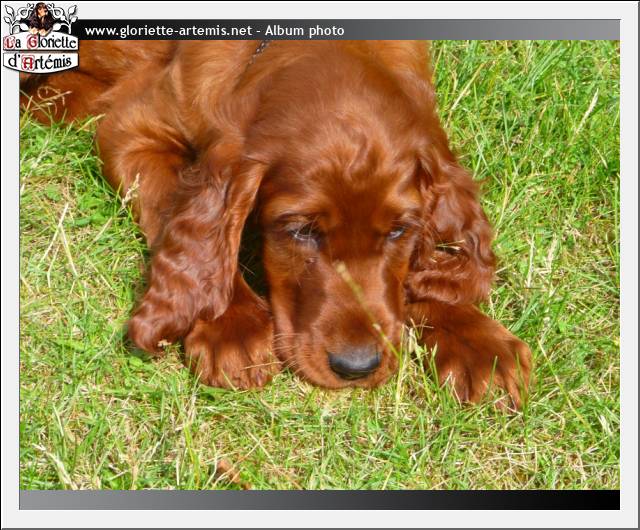
Task: Click the La Gloriette d'Artémis logo
Action: pos(40,38)
